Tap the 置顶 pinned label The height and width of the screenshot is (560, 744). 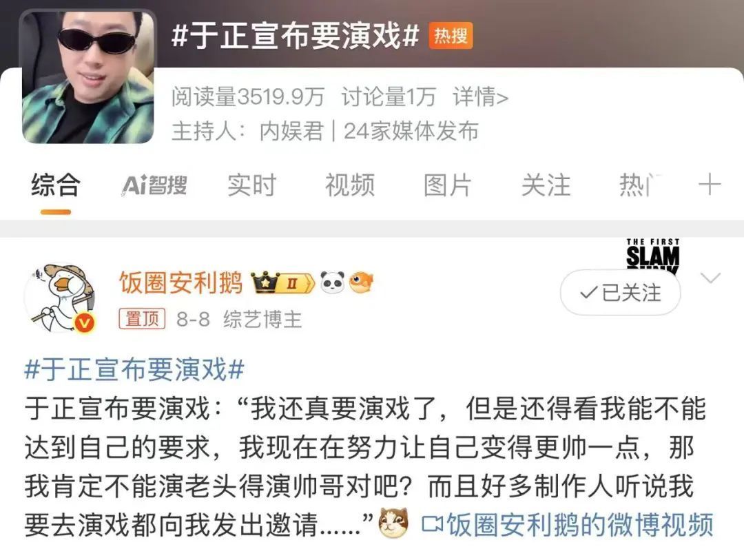pyautogui.click(x=142, y=319)
